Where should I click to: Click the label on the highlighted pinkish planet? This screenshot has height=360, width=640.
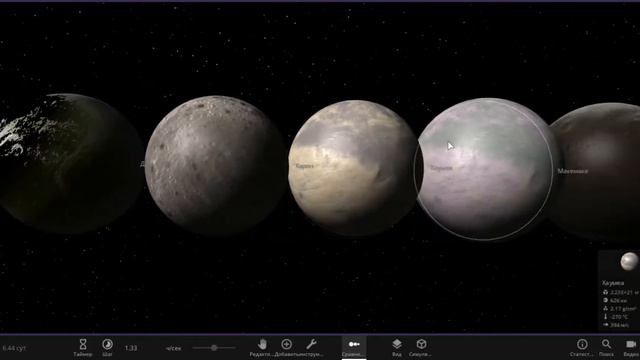tap(442, 168)
